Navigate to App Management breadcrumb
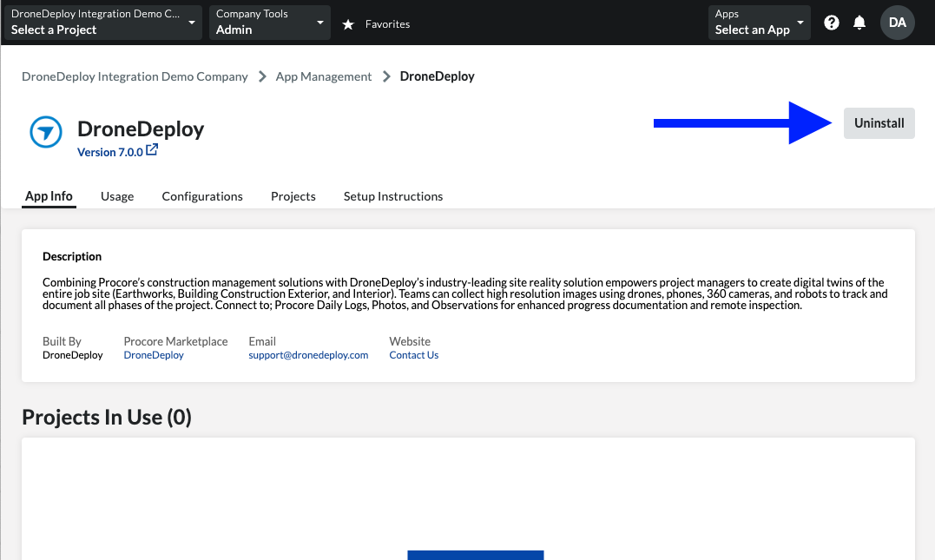Viewport: 935px width, 560px height. point(324,76)
